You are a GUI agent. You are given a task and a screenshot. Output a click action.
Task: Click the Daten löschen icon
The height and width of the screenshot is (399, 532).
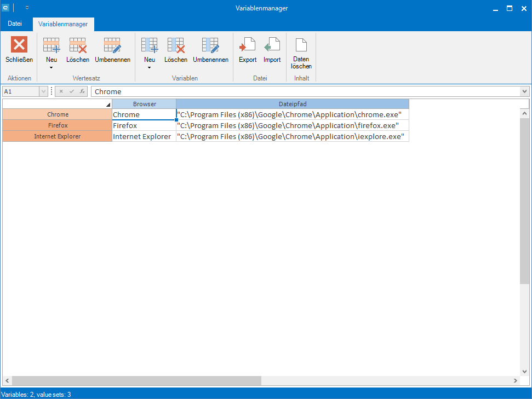tap(301, 45)
